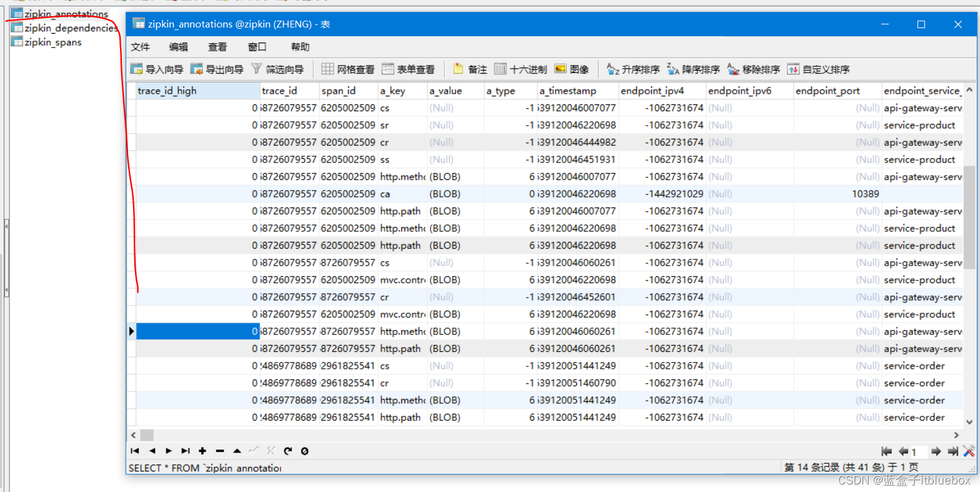
Task: Apply 降序排序 descending sort
Action: 693,69
